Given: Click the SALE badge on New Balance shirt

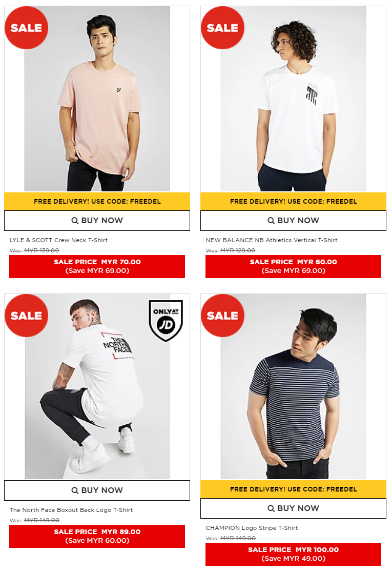Looking at the screenshot, I should [222, 28].
